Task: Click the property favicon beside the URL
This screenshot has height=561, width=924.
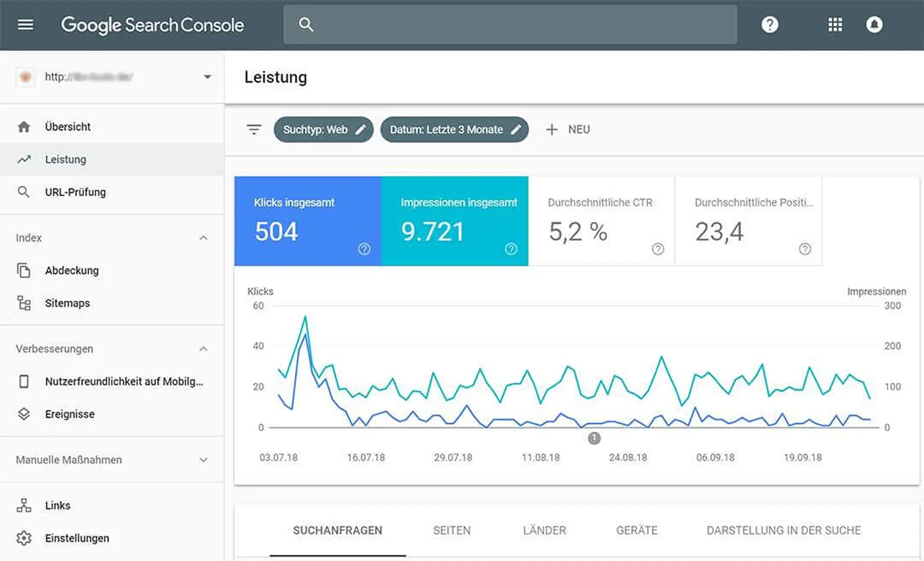Action: pyautogui.click(x=26, y=77)
